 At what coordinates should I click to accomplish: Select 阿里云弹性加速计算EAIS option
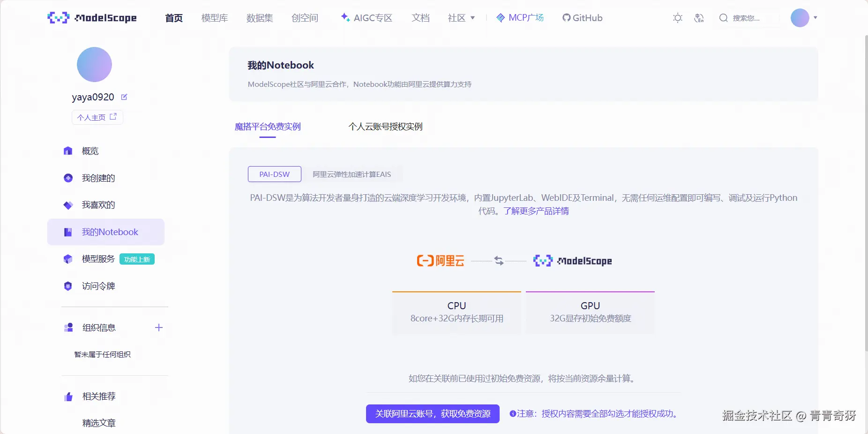click(x=352, y=174)
